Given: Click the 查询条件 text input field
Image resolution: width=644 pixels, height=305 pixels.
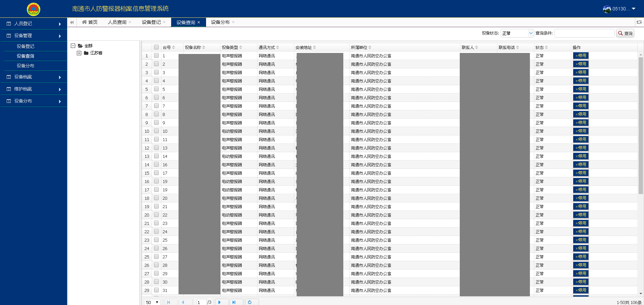Looking at the screenshot, I should pos(584,33).
